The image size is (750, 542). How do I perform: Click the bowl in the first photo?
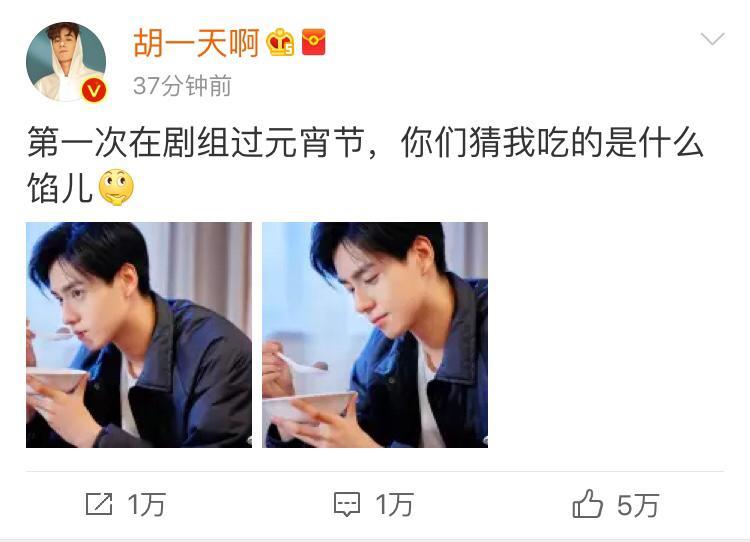pos(56,379)
